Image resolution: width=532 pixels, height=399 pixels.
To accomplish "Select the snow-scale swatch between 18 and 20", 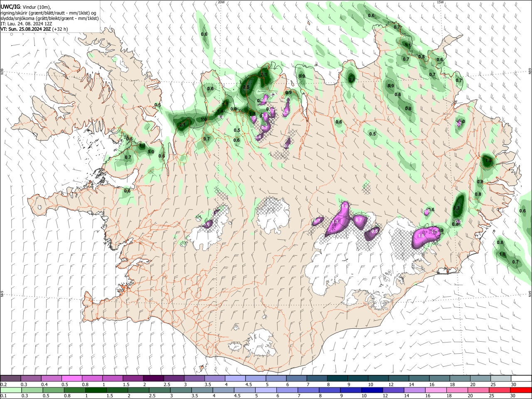I will click(x=459, y=379).
